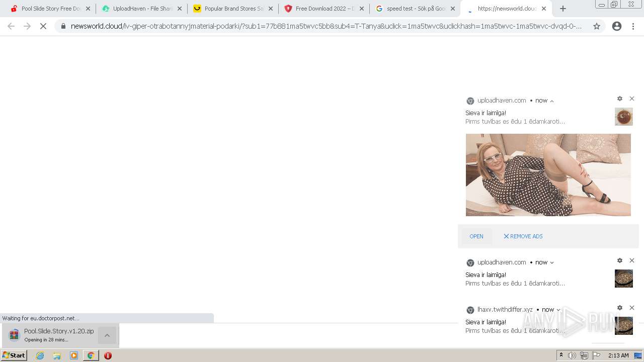The width and height of the screenshot is (644, 362).
Task: Close the UploadHaven tab
Action: point(180,9)
